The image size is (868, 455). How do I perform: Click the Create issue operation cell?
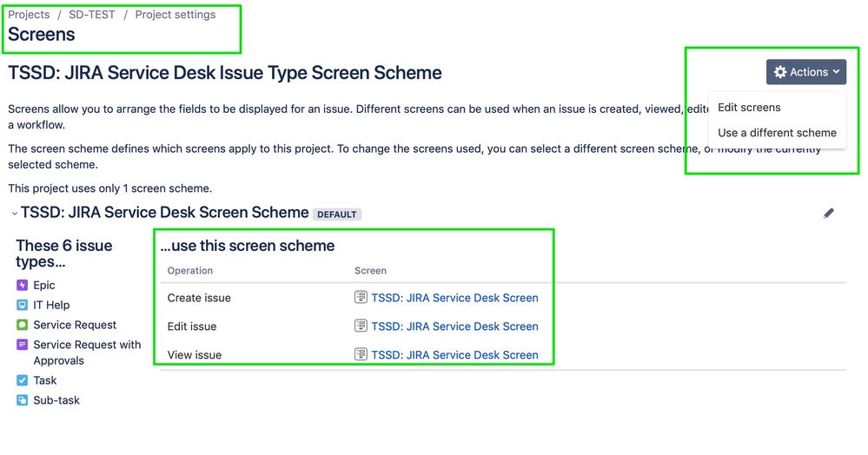tap(199, 298)
